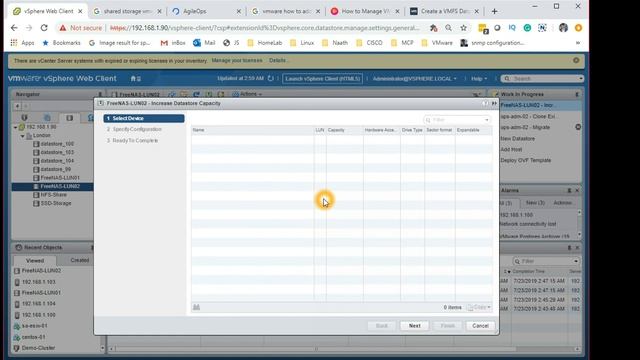Image resolution: width=640 pixels, height=360 pixels.
Task: Show more bookmarks via the overflow chevron
Action: coord(578,43)
